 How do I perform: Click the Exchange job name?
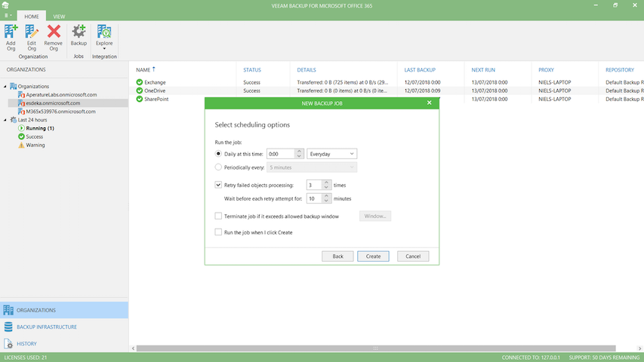point(155,82)
